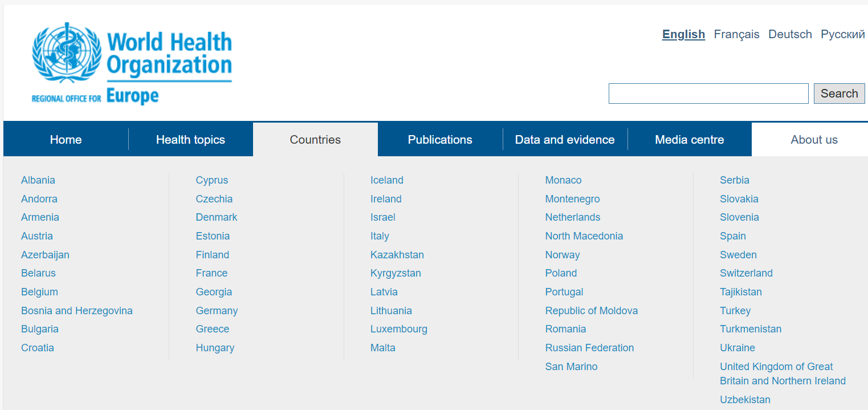Click into the search text field
The image size is (868, 410).
pos(708,94)
